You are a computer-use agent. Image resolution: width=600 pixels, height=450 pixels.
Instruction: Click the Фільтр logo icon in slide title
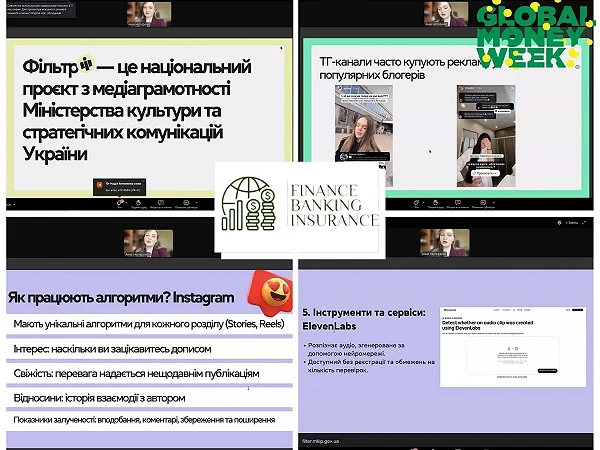(87, 65)
